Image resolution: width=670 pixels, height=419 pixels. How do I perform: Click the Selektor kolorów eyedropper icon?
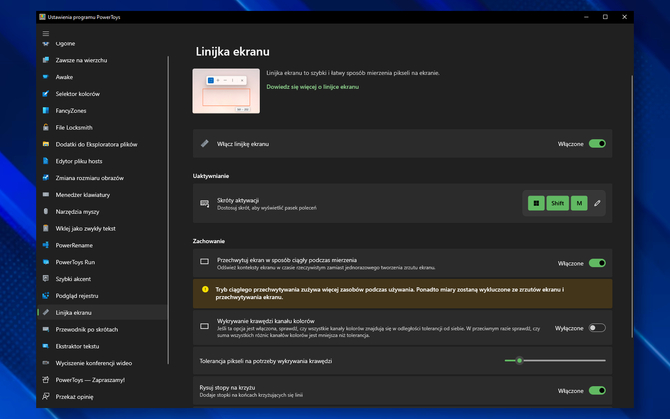click(46, 94)
